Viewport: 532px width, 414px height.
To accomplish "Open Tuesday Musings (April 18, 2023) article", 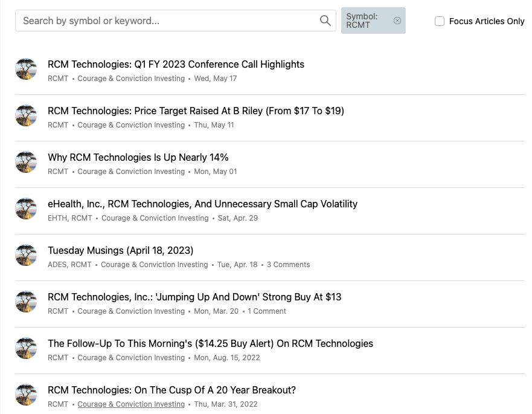I will click(120, 251).
